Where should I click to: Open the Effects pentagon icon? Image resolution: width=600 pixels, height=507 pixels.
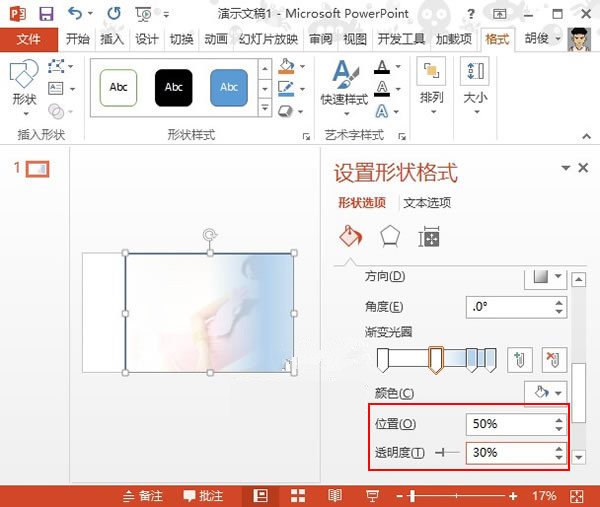pos(389,236)
